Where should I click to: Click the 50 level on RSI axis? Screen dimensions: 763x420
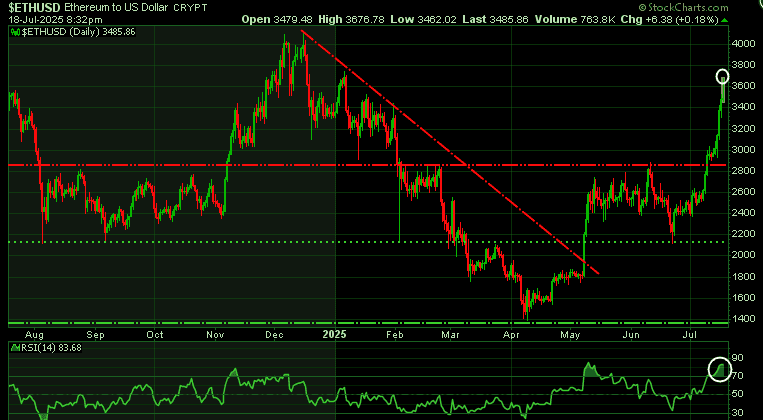(740, 394)
